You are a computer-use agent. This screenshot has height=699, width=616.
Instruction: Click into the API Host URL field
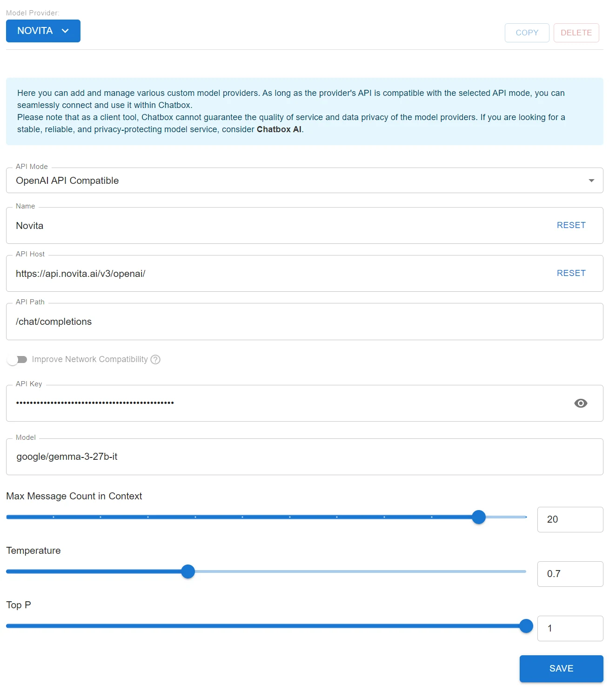[279, 274]
